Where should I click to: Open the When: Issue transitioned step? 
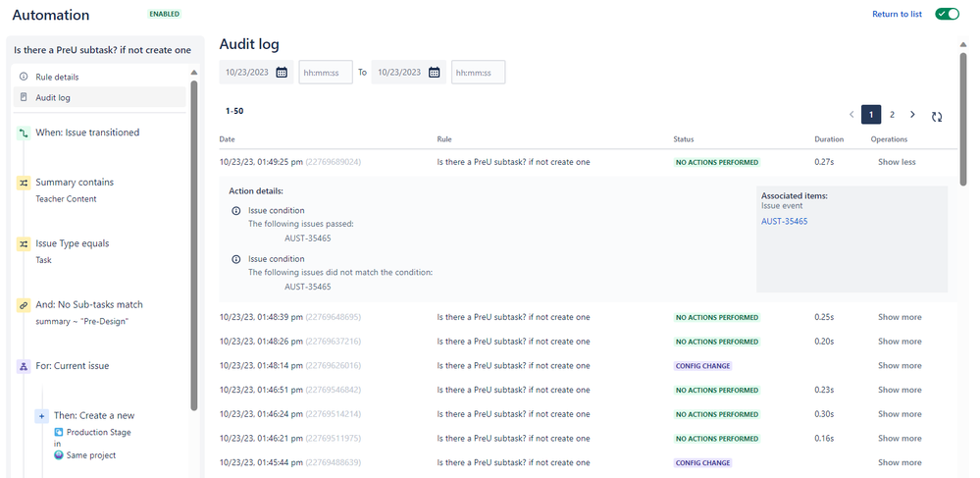[x=87, y=133]
